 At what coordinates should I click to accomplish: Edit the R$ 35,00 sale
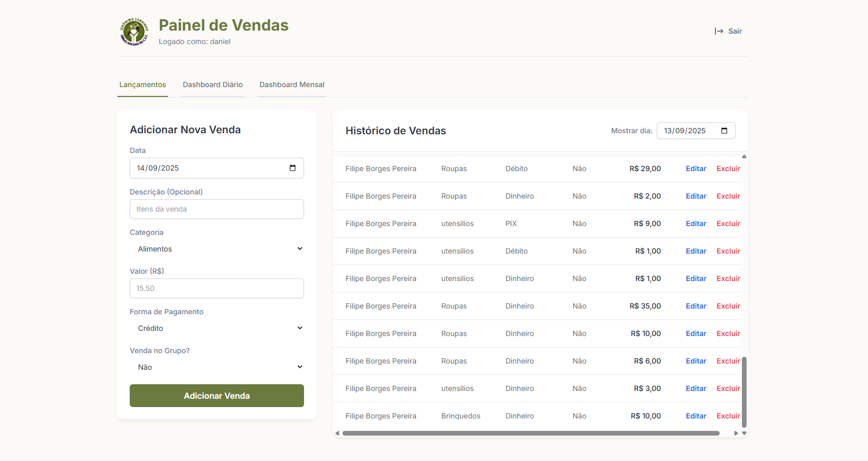click(x=696, y=306)
